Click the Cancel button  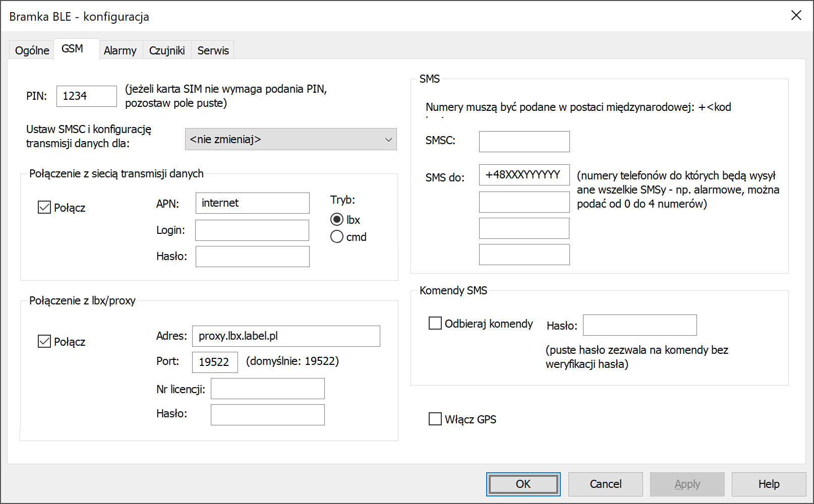(606, 484)
